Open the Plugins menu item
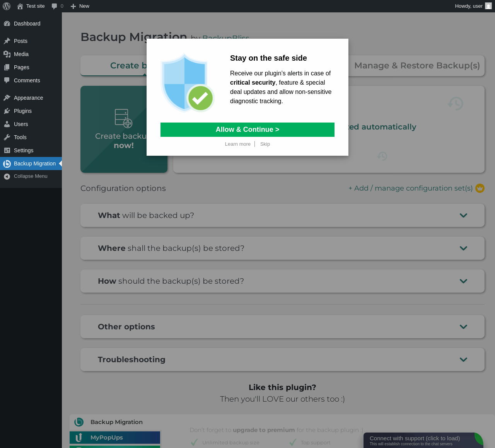Viewport: 495px width, 448px height. pos(31,111)
